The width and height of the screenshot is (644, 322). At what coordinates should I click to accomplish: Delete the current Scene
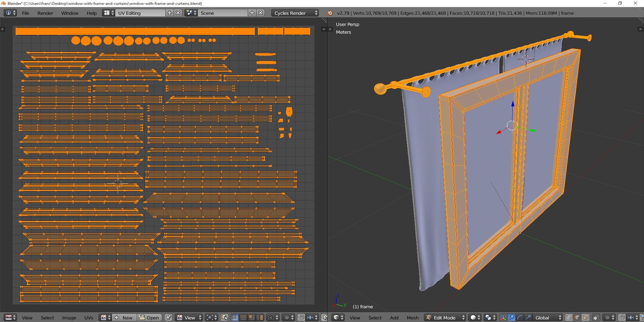[x=261, y=13]
